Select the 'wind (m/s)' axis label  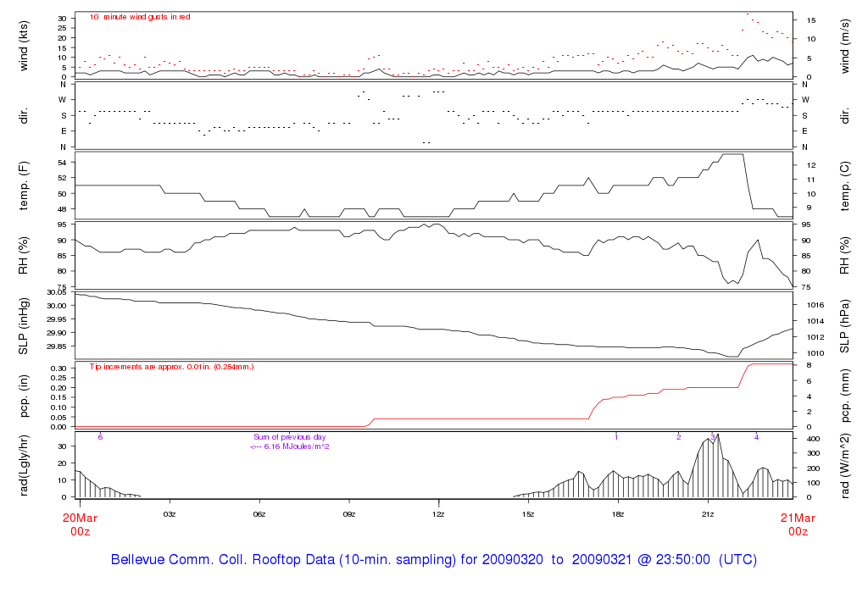(x=844, y=46)
